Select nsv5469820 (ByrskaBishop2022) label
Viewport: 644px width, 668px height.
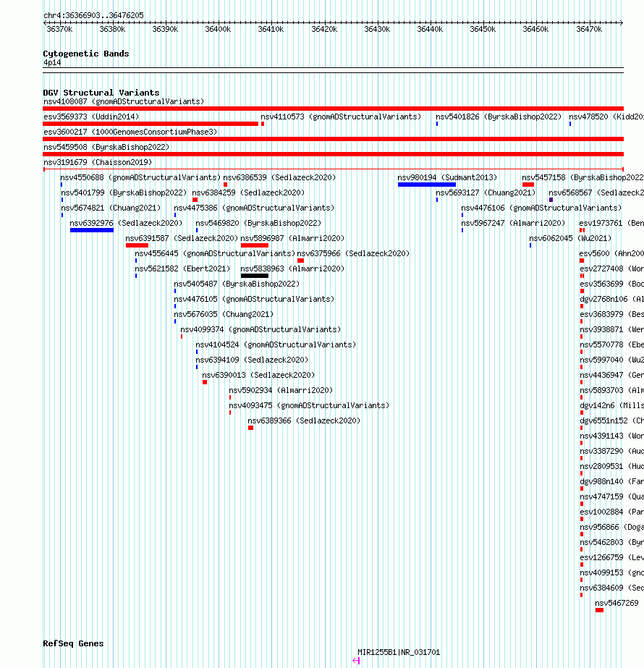[258, 223]
